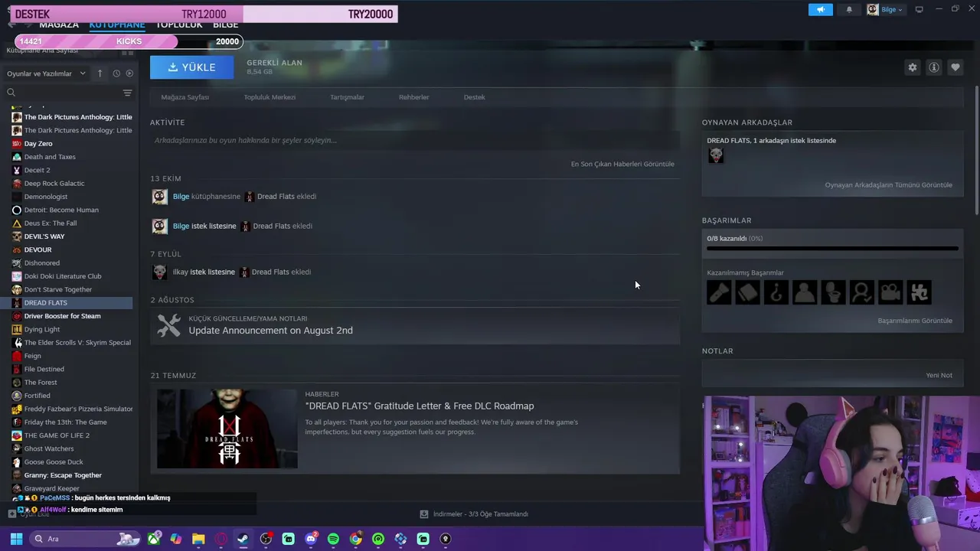Viewport: 980px width, 551px height.
Task: Open Steam notifications bell
Action: click(849, 9)
